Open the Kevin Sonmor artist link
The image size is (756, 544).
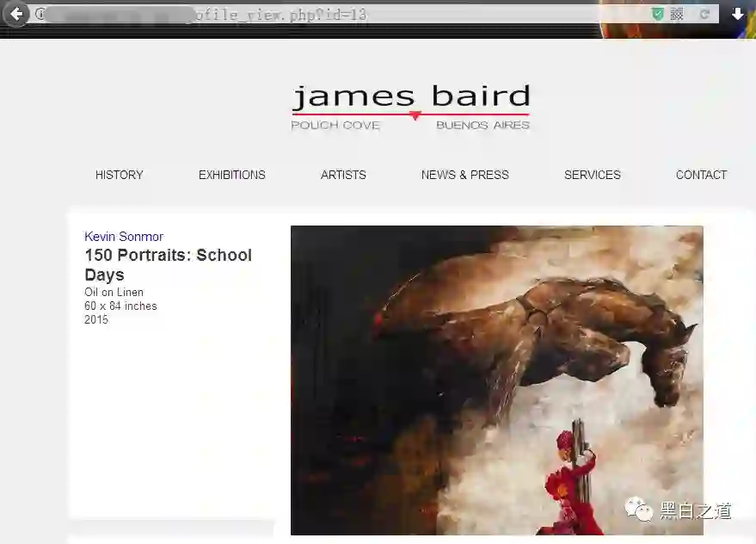click(124, 237)
